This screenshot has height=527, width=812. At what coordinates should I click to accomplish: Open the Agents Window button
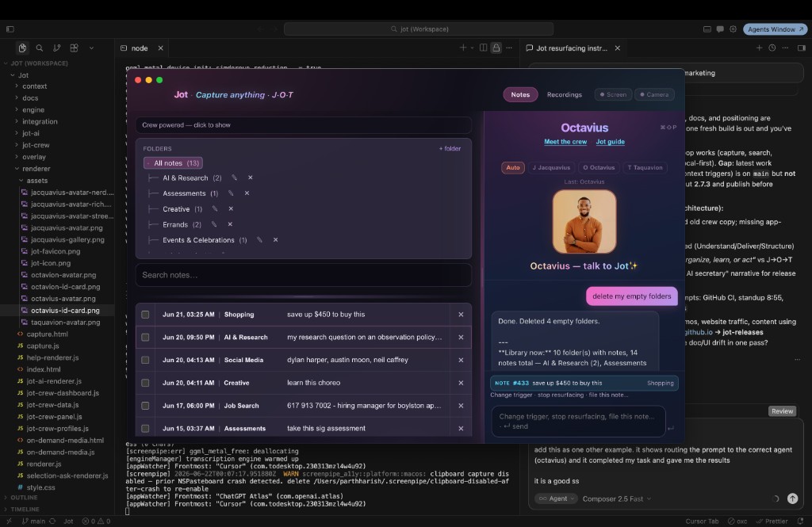click(776, 29)
